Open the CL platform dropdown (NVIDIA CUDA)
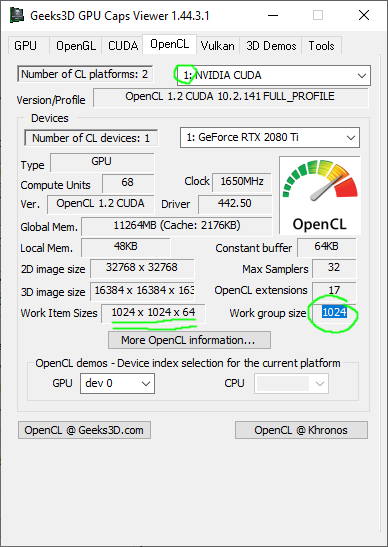 tap(273, 75)
